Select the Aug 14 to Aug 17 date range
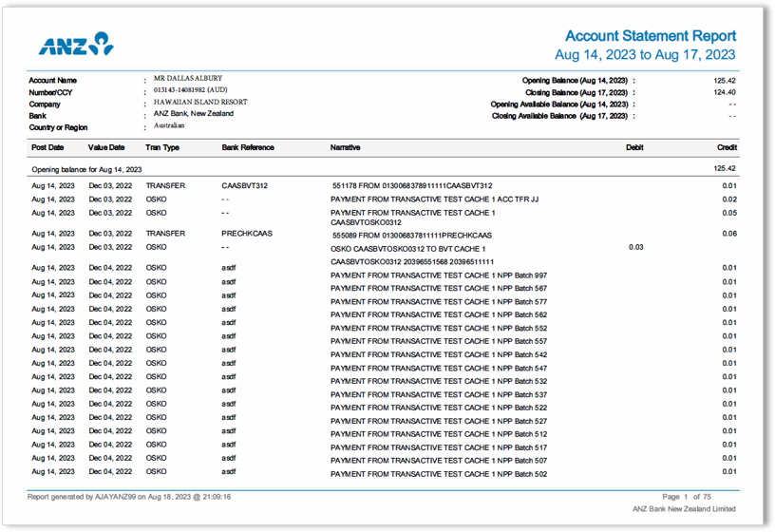This screenshot has height=532, width=775. (645, 55)
